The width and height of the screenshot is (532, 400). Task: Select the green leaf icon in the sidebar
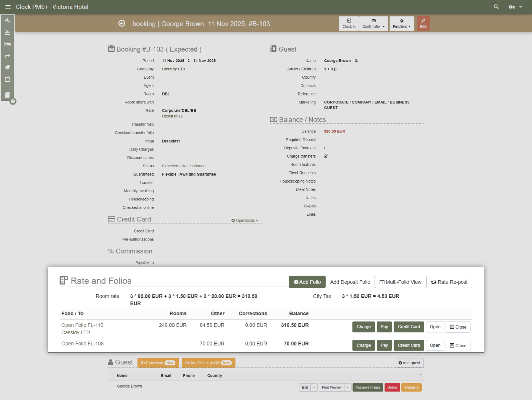coord(7,67)
